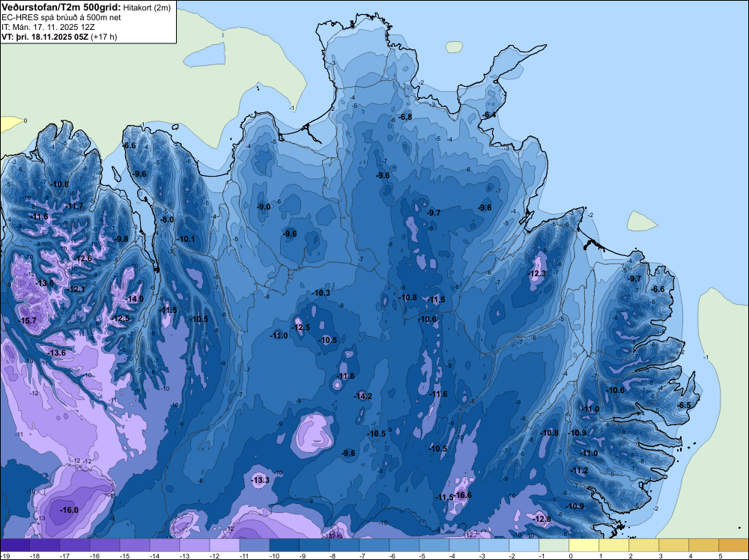Click the legend swatch between -2 and -1

click(x=524, y=545)
